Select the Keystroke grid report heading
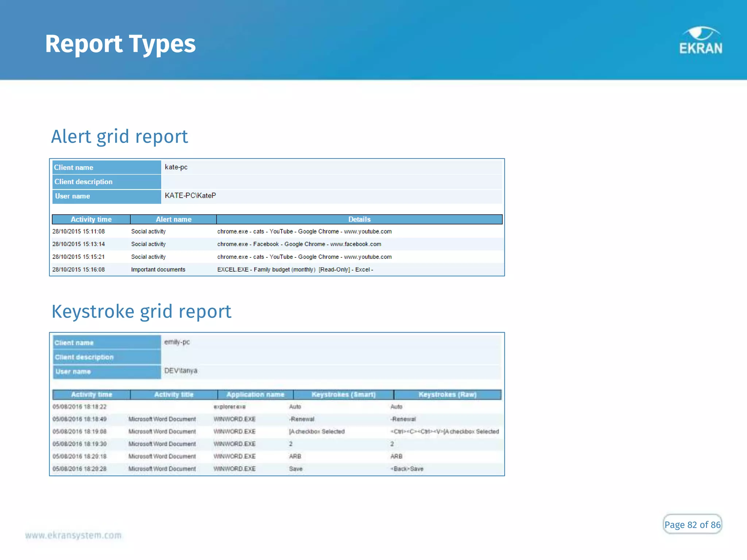 click(141, 311)
